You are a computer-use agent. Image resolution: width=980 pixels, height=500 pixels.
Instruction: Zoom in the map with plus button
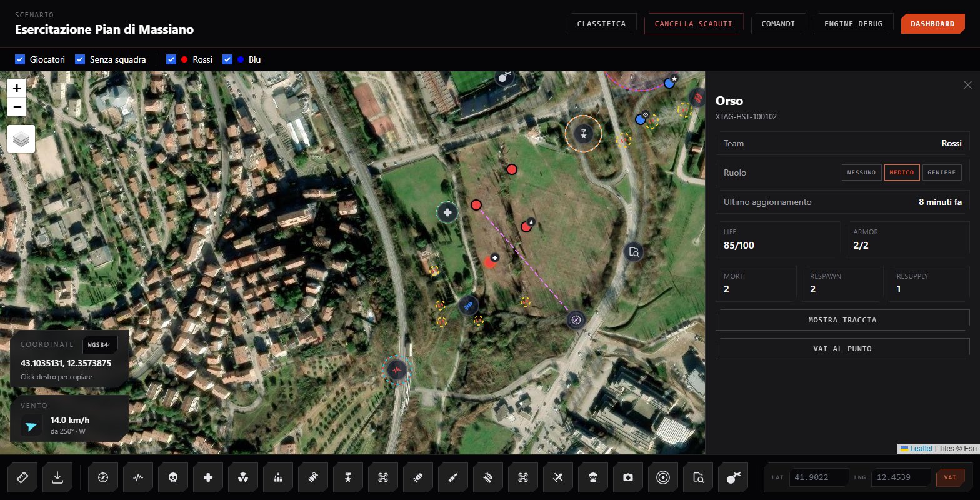point(17,88)
